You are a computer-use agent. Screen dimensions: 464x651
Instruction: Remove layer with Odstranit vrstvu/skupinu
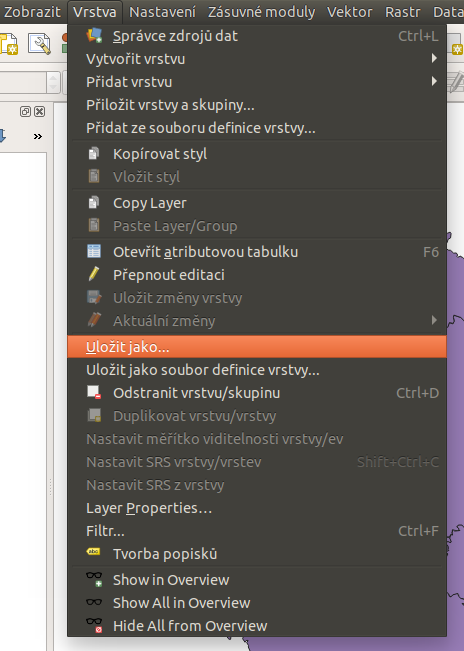point(257,393)
